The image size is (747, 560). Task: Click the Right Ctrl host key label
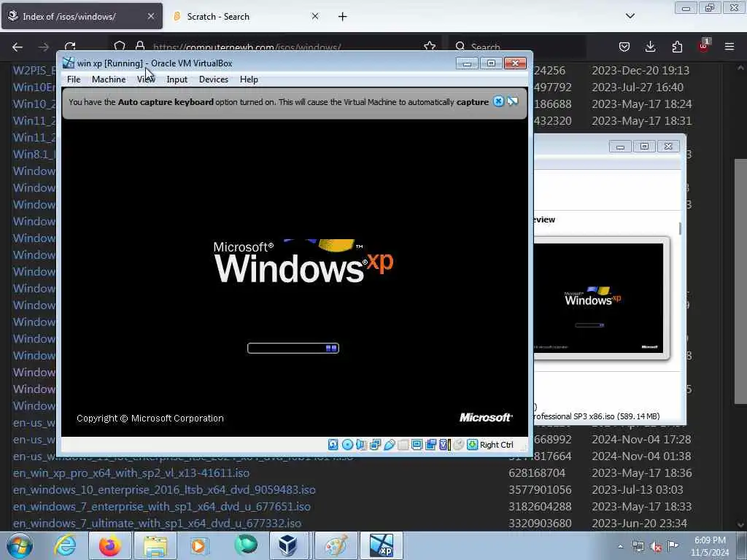(x=496, y=445)
